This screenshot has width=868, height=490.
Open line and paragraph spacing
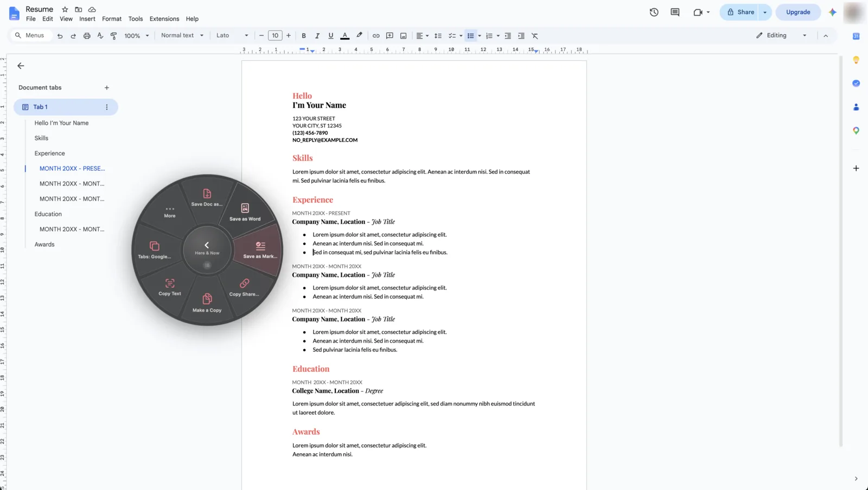[x=438, y=36]
